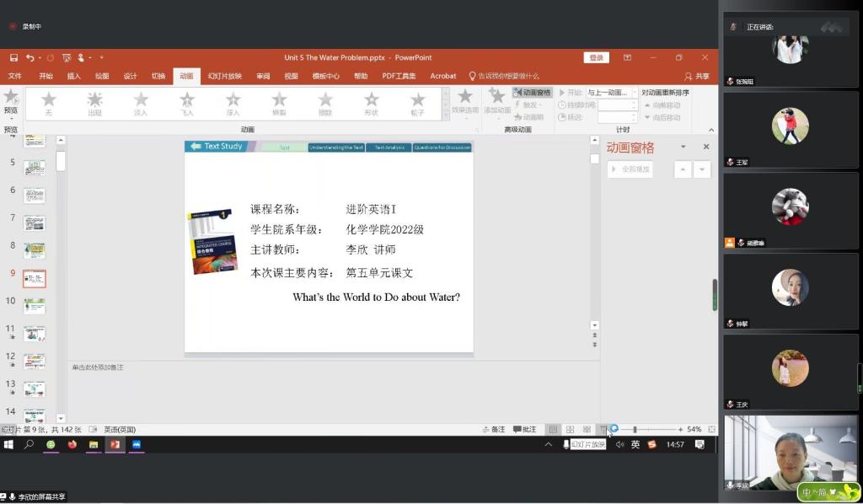Open ribbon display options icon in title bar

(x=627, y=57)
